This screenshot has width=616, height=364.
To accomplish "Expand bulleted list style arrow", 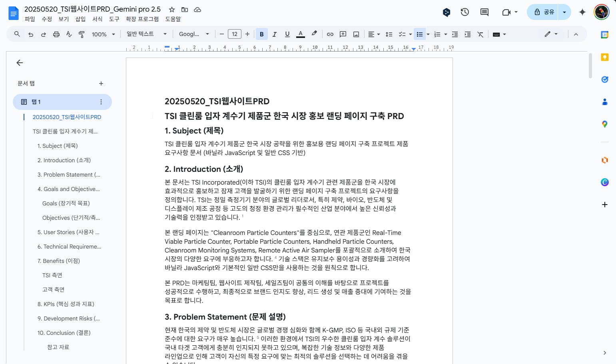I will (428, 34).
